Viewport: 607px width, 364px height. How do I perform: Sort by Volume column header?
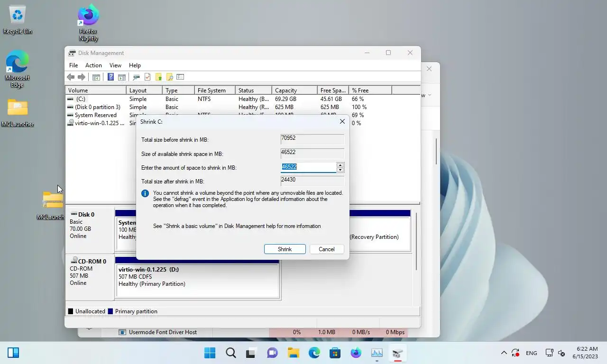pos(95,90)
